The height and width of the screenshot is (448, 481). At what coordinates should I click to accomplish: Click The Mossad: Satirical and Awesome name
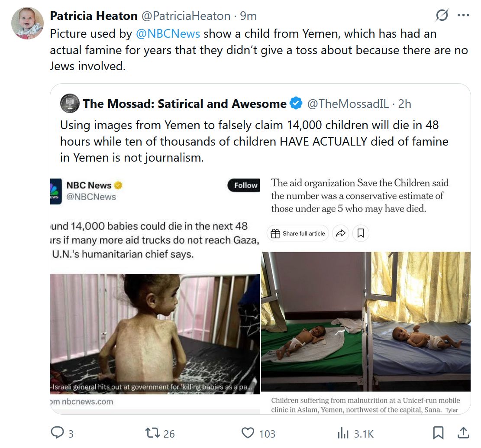tap(184, 104)
